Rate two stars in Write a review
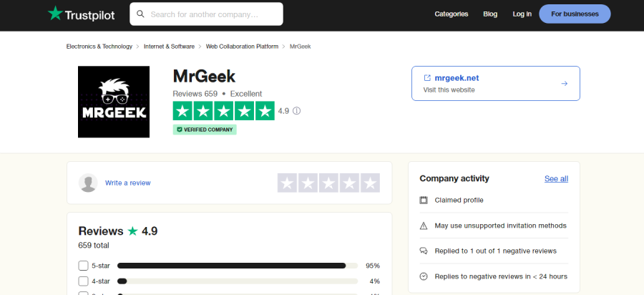 [x=308, y=183]
